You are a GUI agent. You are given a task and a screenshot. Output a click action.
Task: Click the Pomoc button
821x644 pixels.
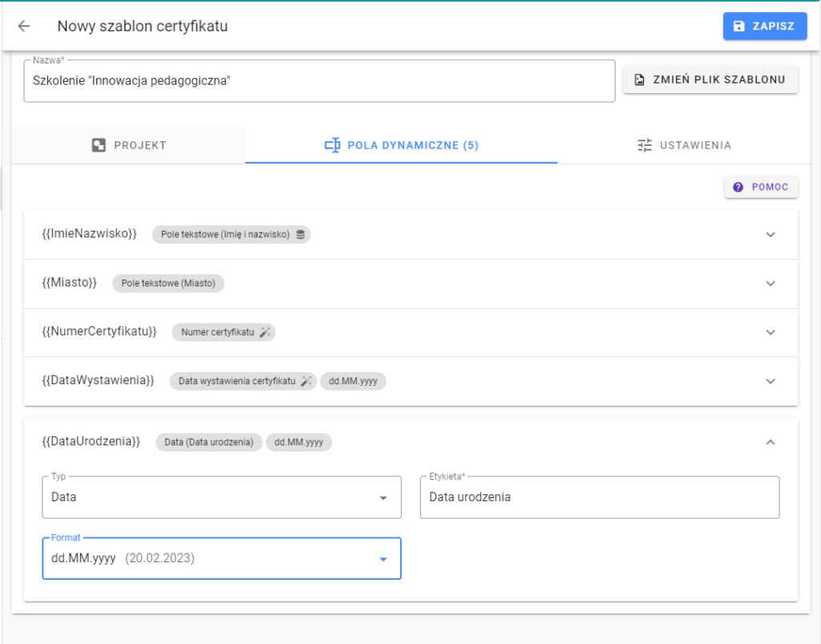(x=762, y=188)
